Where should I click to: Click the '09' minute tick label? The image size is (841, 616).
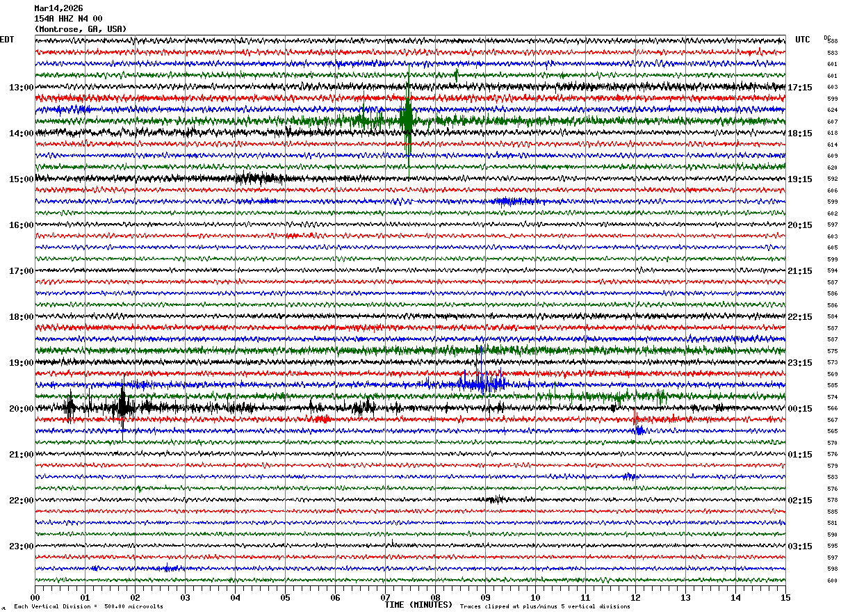coord(485,597)
